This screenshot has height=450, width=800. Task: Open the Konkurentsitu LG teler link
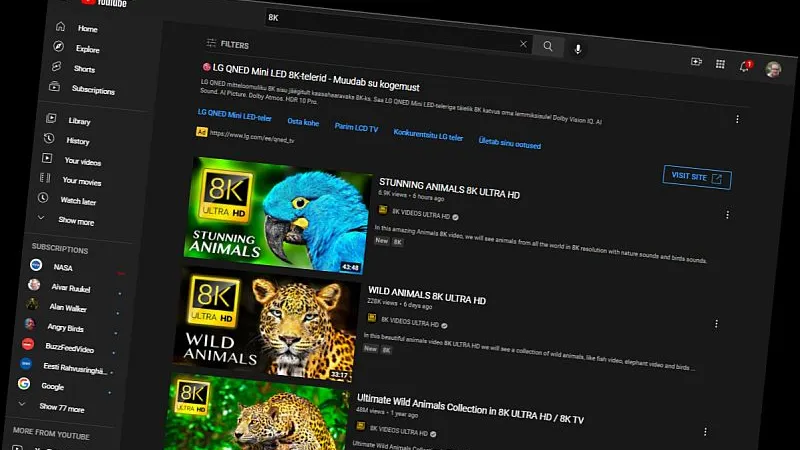(x=428, y=135)
